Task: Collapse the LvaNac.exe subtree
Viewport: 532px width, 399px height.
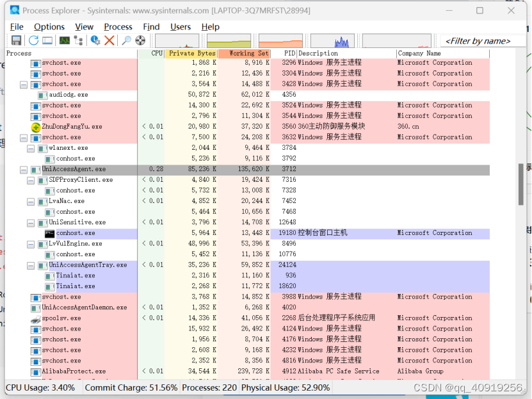Action: point(31,202)
